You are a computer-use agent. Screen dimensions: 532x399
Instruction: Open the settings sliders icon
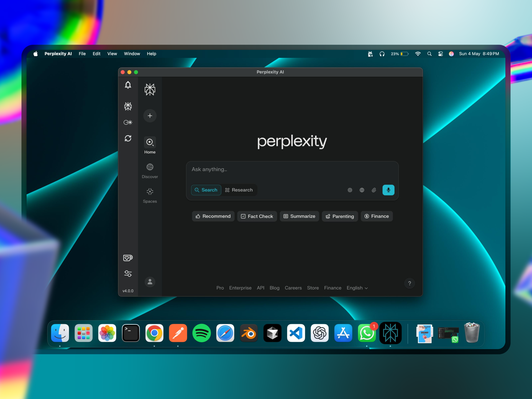[x=128, y=273]
